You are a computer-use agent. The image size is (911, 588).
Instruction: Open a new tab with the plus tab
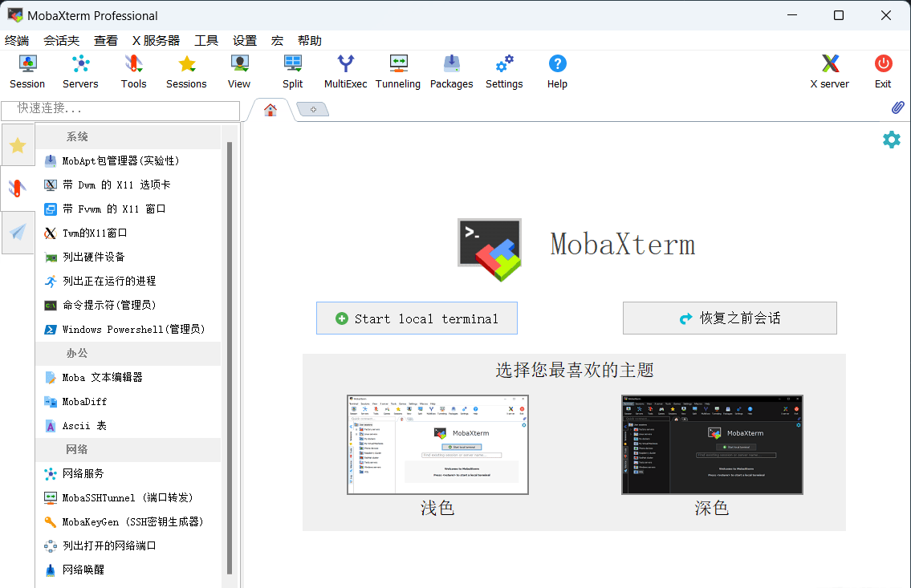[313, 109]
